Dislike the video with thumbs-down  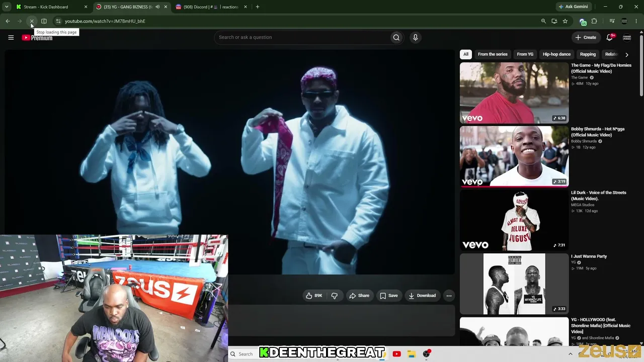tap(335, 296)
